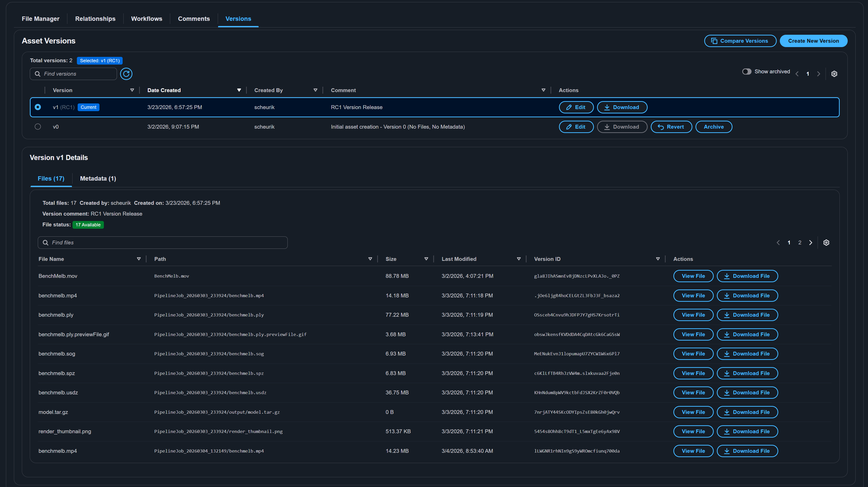Click Create New Version button
Viewport: 868px width, 487px height.
pos(813,41)
